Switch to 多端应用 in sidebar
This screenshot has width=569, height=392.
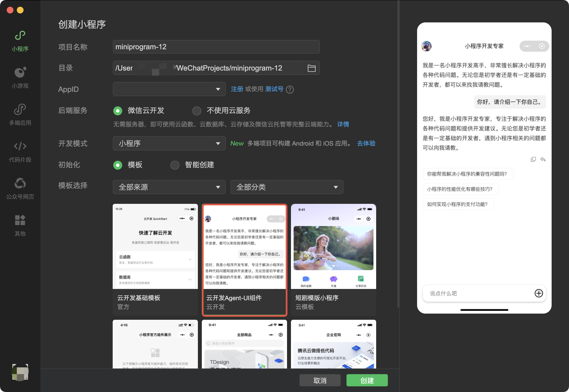[x=20, y=109]
